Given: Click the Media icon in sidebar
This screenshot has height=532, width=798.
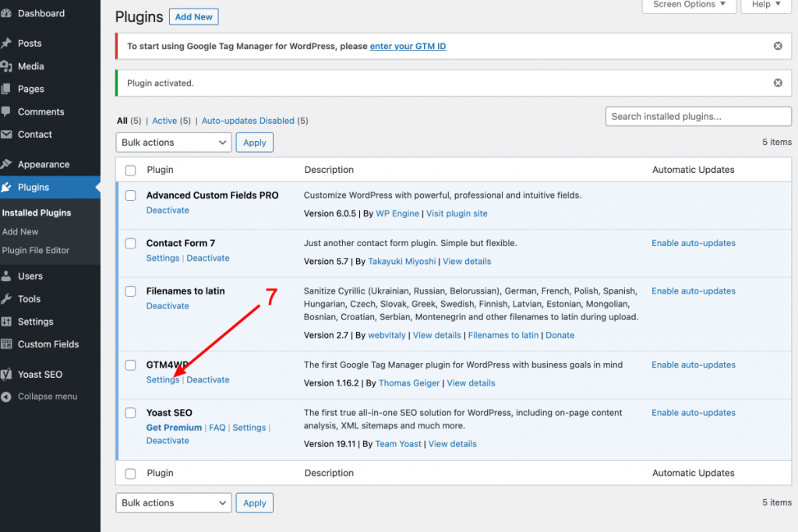Looking at the screenshot, I should (6, 66).
